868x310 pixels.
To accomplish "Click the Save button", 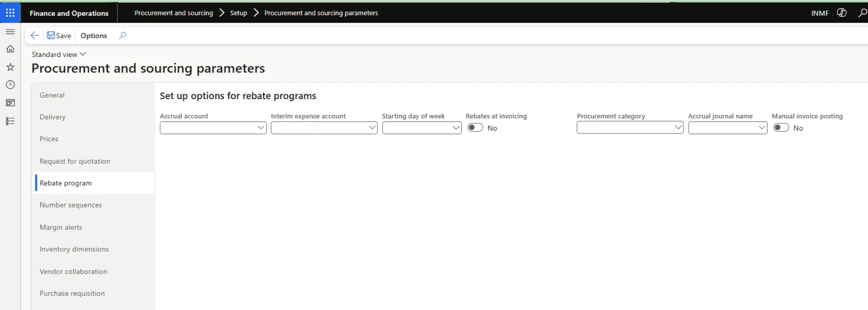I will coord(59,35).
